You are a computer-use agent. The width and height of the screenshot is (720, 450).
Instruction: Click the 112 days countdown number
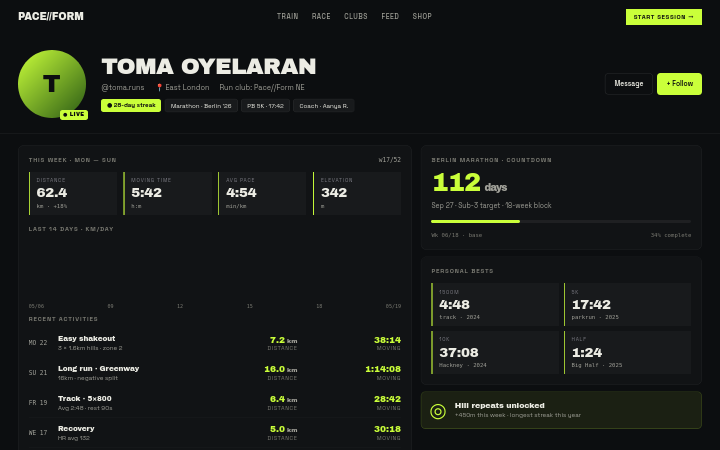456,183
